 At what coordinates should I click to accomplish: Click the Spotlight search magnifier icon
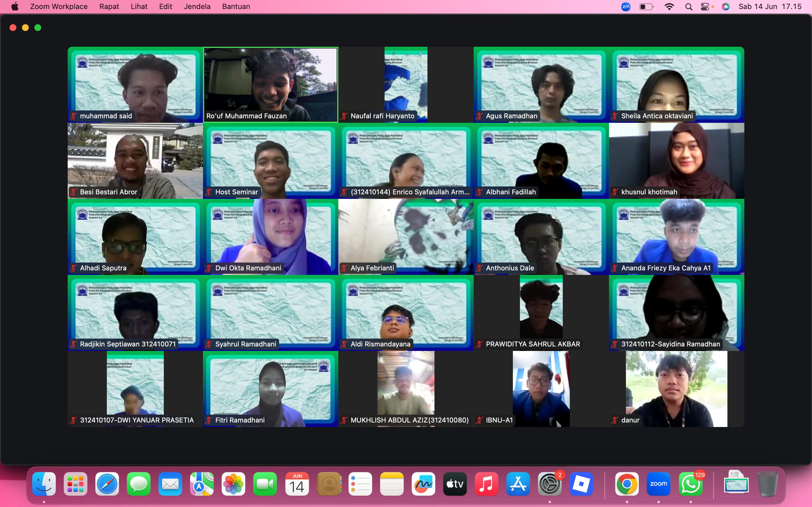(689, 7)
